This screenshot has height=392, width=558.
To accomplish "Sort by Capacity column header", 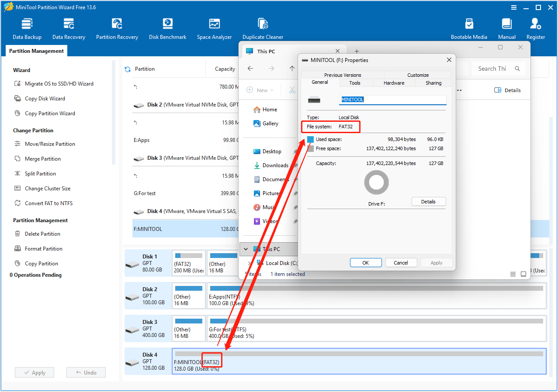I will coord(225,69).
